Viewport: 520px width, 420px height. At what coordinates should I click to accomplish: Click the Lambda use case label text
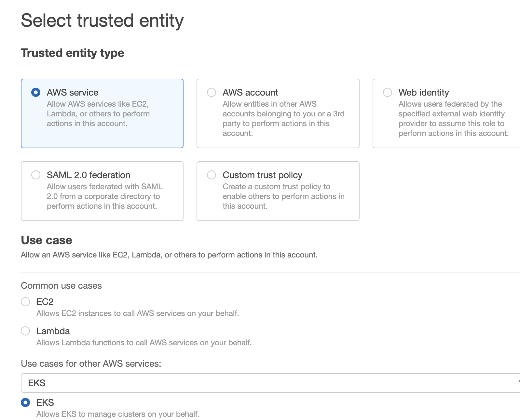[x=53, y=331]
